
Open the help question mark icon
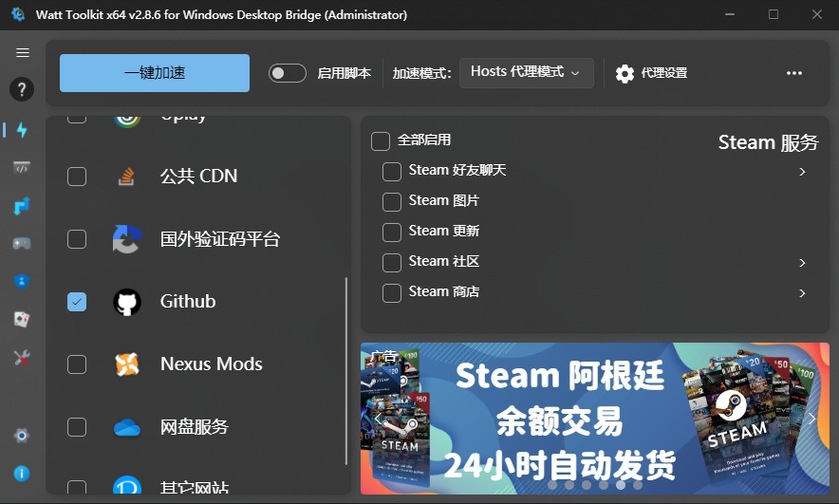(22, 89)
